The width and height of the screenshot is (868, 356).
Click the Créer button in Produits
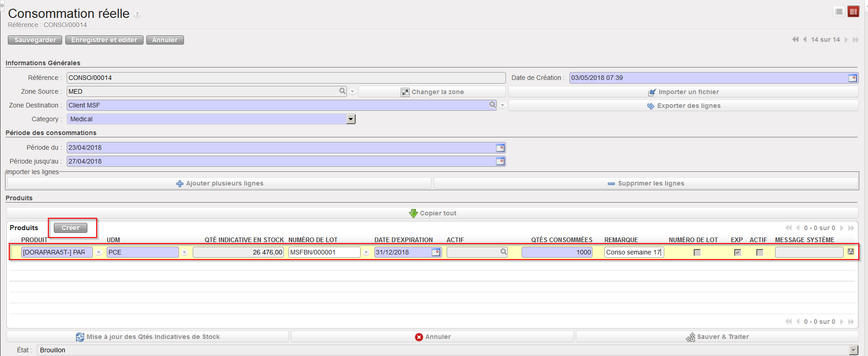pos(70,228)
